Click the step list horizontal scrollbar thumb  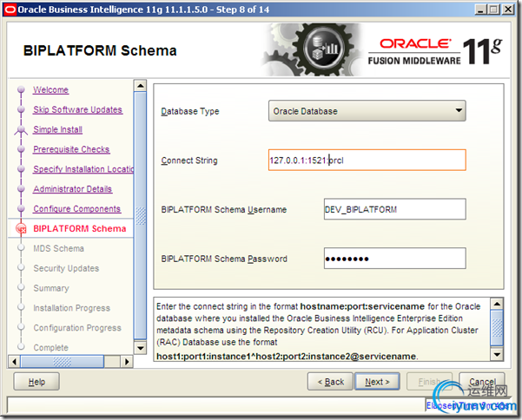tap(63, 362)
